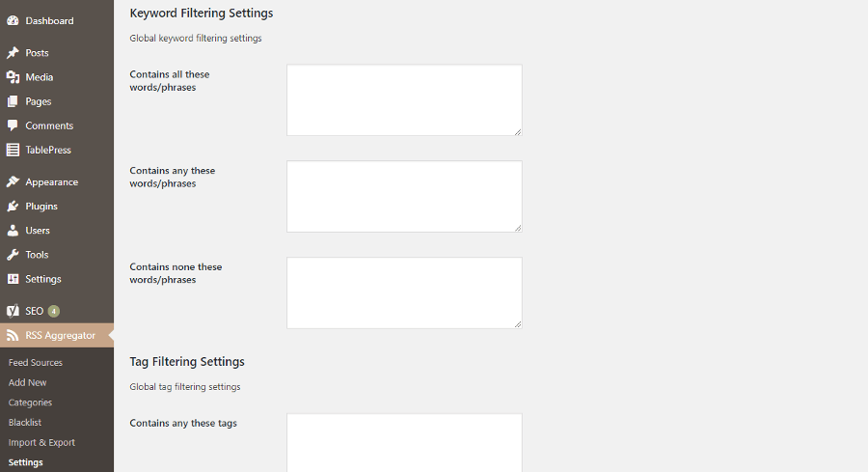Viewport: 868px width, 472px height.
Task: Click in the 'Contains any these tags' field
Action: pyautogui.click(x=404, y=443)
